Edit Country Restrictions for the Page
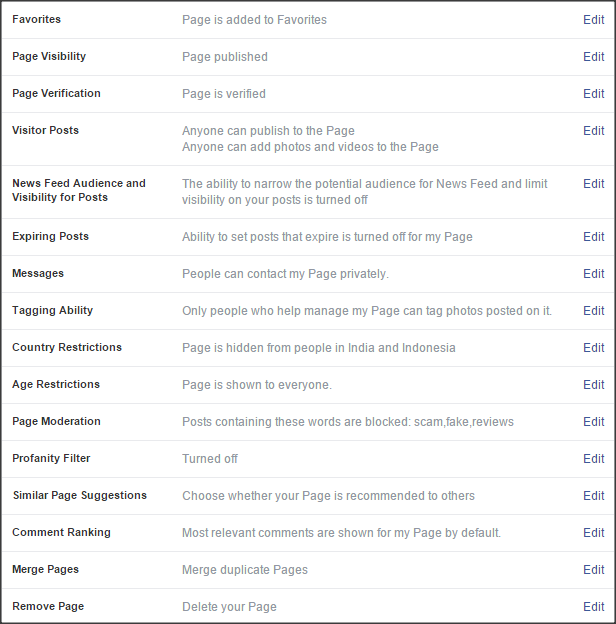Viewport: 616px width, 624px height. point(593,348)
